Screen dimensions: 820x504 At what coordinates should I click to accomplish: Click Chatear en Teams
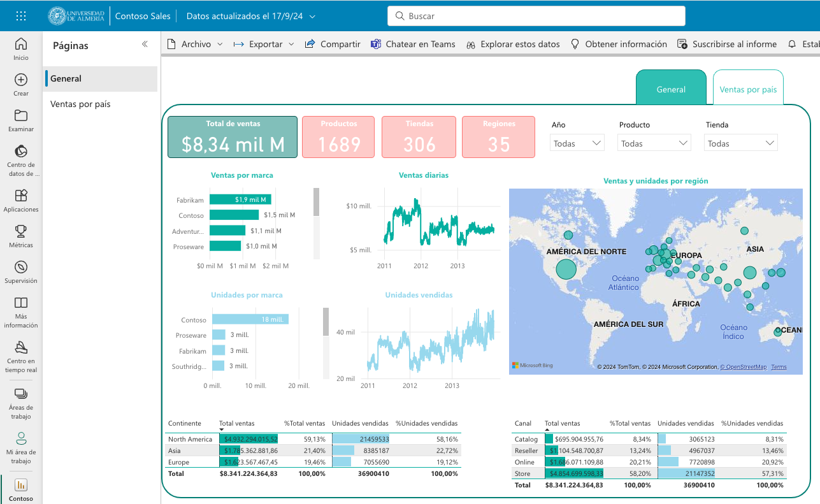(412, 44)
